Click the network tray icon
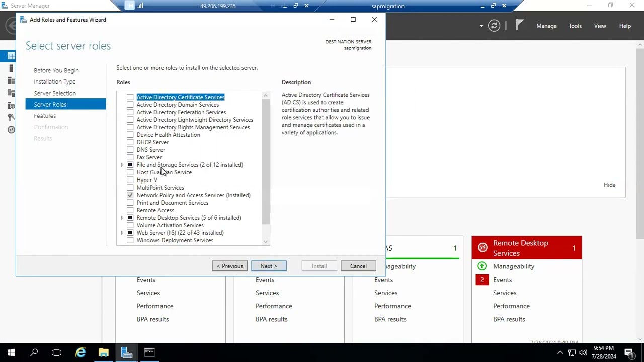 pyautogui.click(x=572, y=352)
